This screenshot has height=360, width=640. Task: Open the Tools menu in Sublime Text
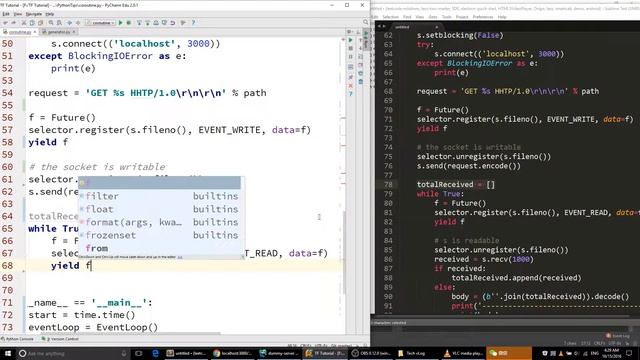(447, 17)
